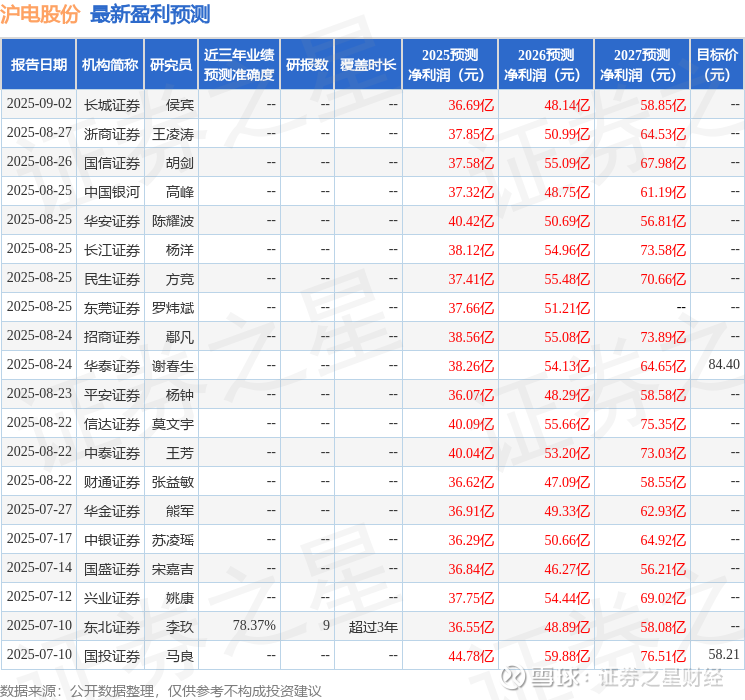
Task: Click the 2025-08-26 report date
Action: (x=39, y=161)
